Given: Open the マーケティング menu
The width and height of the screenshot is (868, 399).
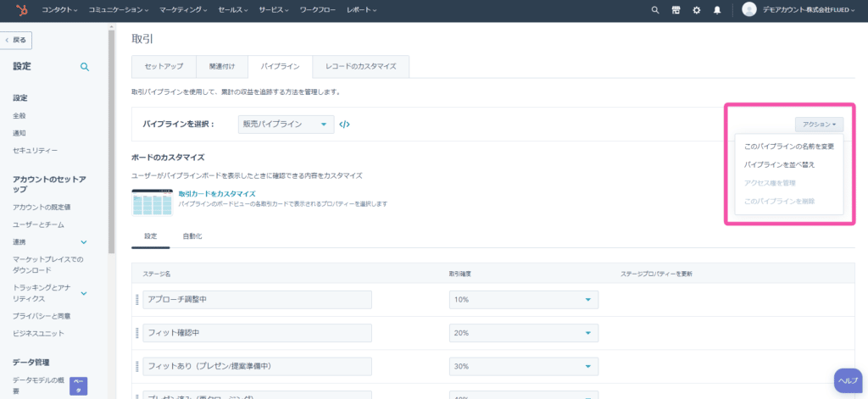Looking at the screenshot, I should tap(183, 10).
